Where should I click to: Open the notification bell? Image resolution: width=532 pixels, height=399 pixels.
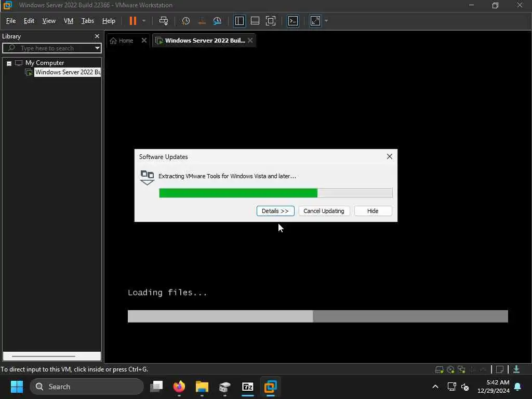tap(518, 387)
